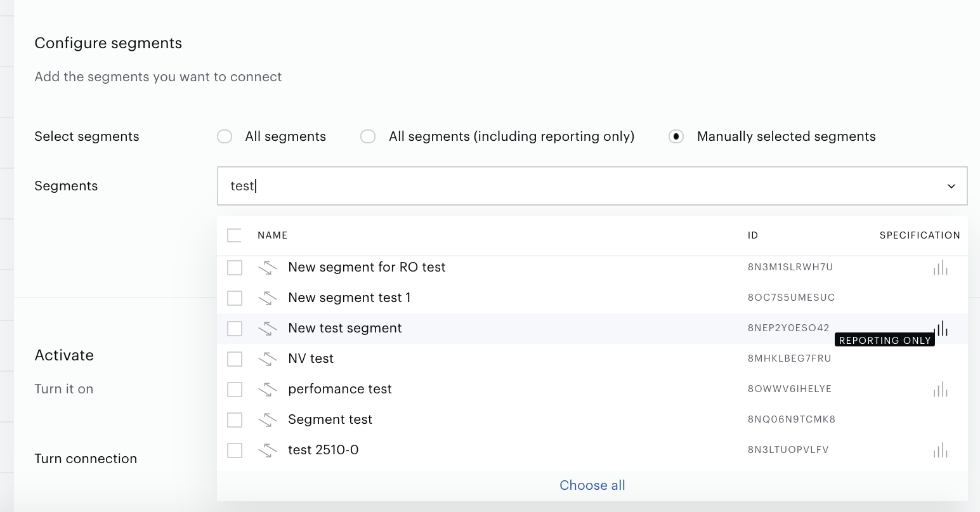This screenshot has height=512, width=980.
Task: Click reporting-only bars icon for New segment for RO test
Action: (x=941, y=268)
